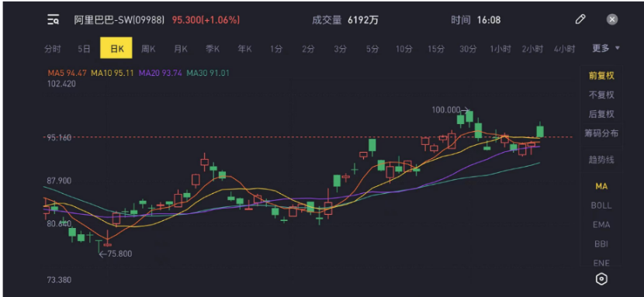
Task: Enable 趋势线 tool
Action: (x=601, y=160)
